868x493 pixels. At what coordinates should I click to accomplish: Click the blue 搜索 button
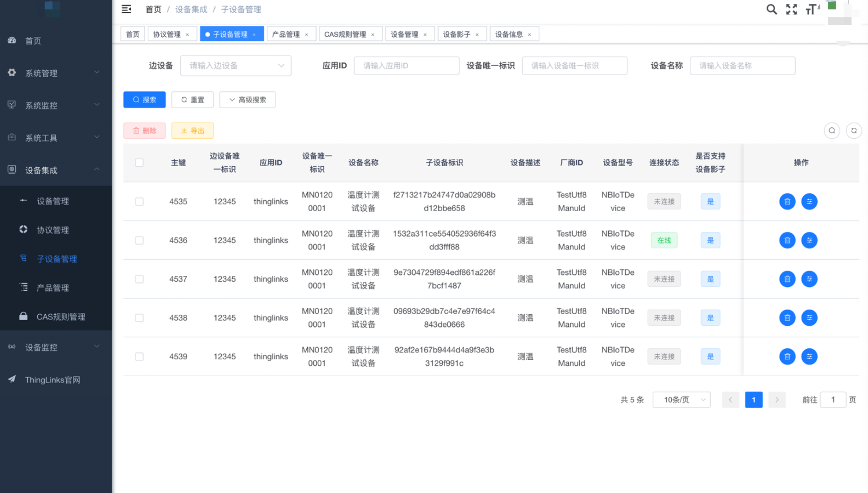pyautogui.click(x=144, y=100)
